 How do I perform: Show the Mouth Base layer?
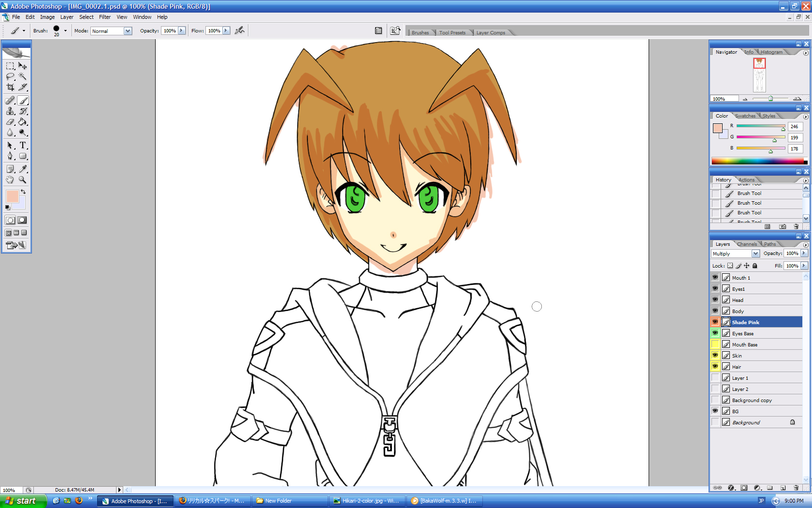[715, 344]
